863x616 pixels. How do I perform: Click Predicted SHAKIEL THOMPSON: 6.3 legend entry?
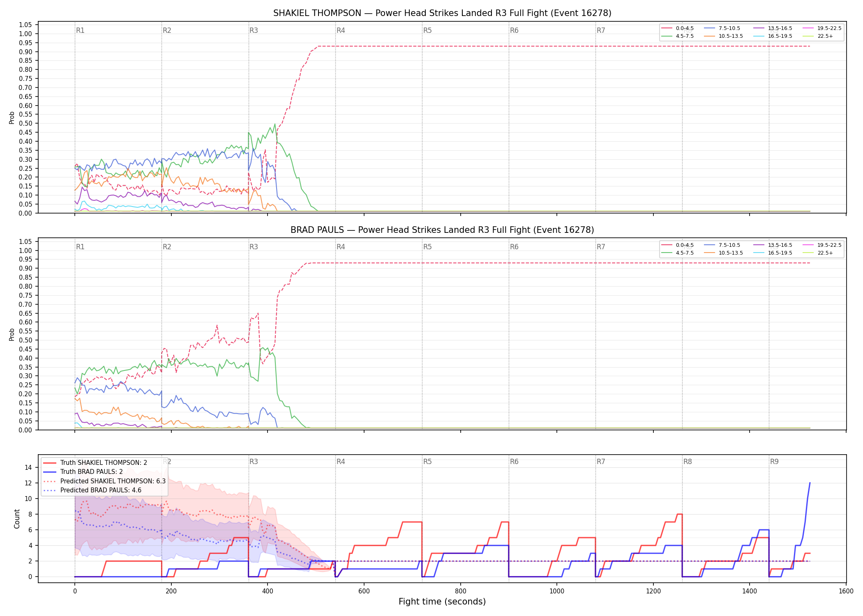(x=104, y=481)
